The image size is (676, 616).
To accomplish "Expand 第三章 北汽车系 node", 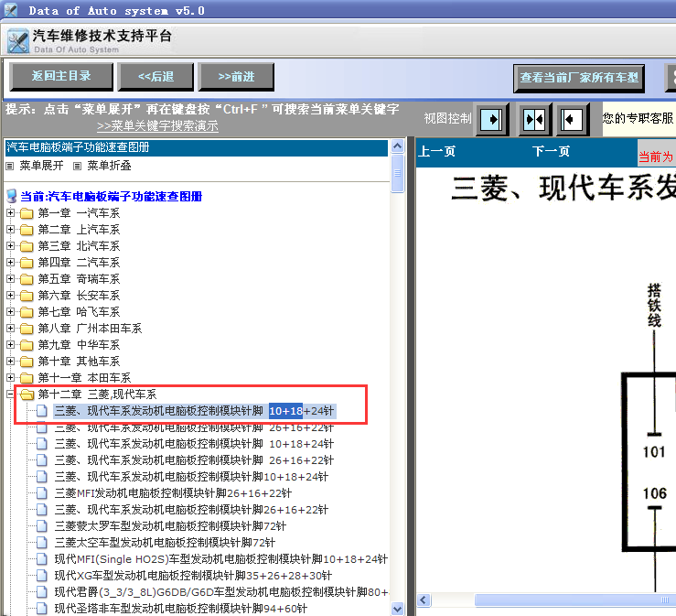I will (11, 246).
